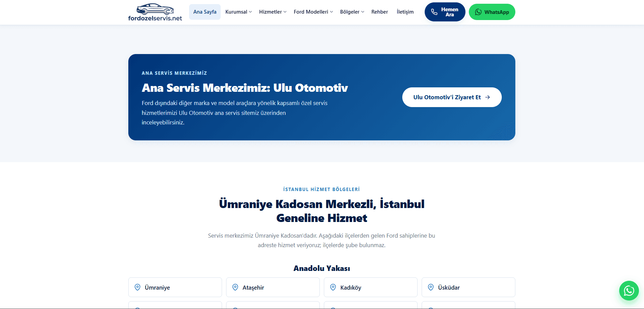Image resolution: width=644 pixels, height=309 pixels.
Task: Go to Ana Sayfa menu item
Action: [x=205, y=12]
